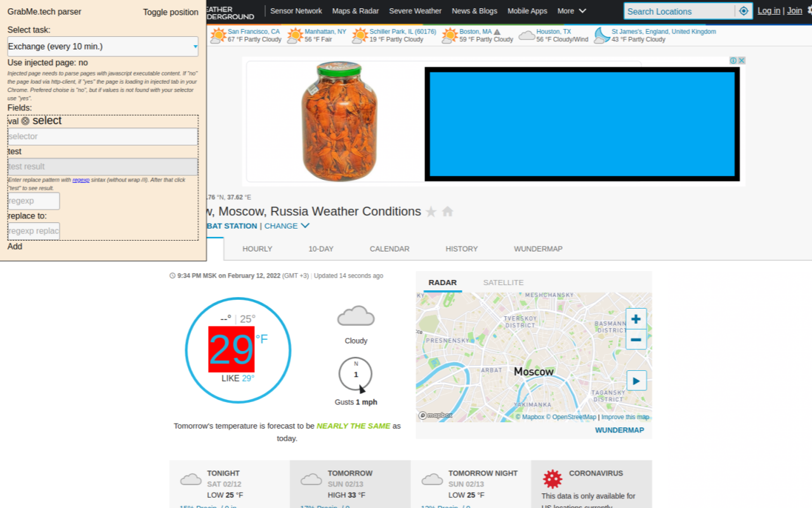Click Add to add a new field
812x508 pixels.
[x=15, y=246]
